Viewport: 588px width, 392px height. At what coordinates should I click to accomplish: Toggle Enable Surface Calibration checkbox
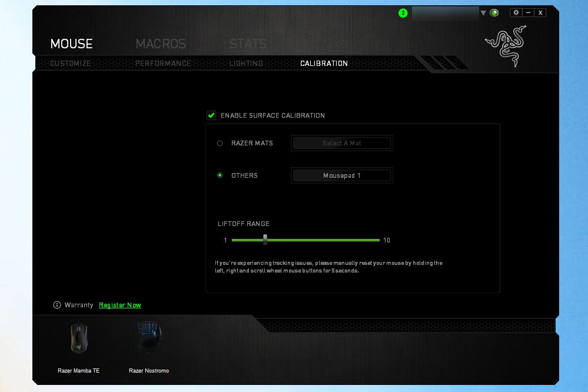tap(211, 115)
